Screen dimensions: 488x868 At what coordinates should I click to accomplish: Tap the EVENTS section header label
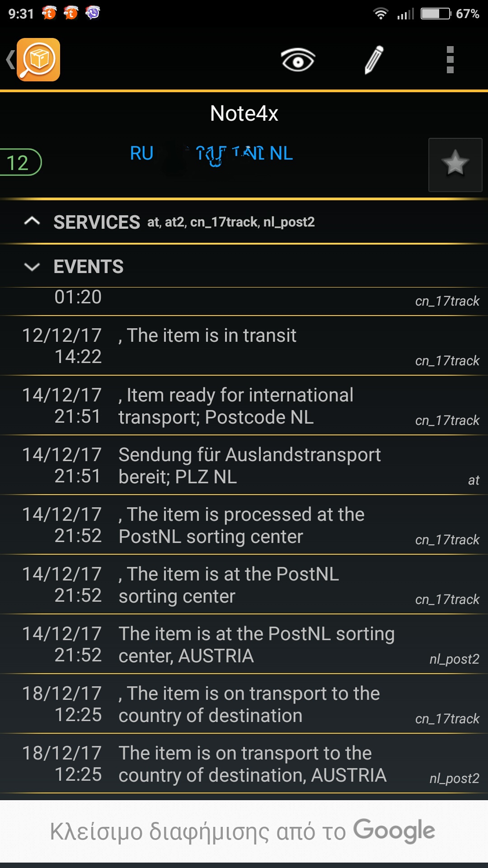click(x=89, y=266)
